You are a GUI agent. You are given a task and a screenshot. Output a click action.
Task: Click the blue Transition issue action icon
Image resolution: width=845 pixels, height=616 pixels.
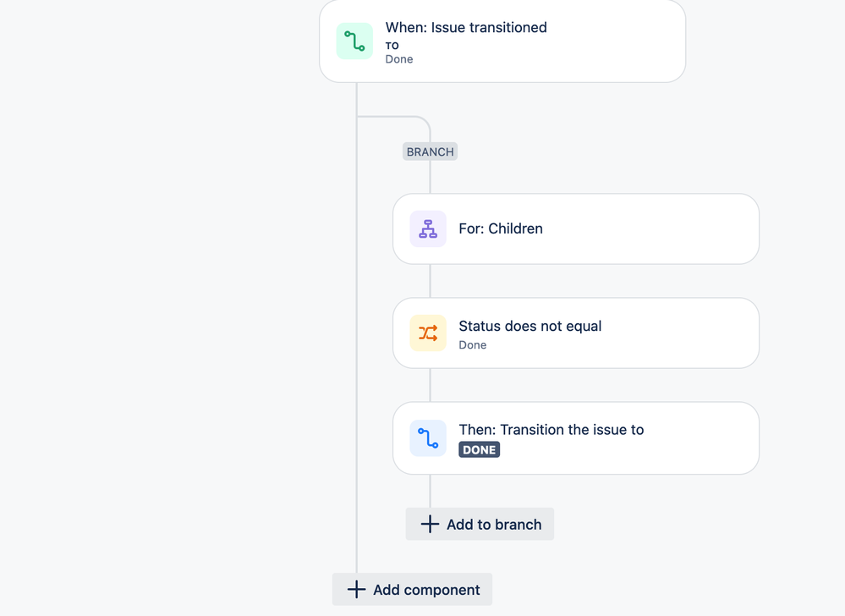(x=428, y=438)
